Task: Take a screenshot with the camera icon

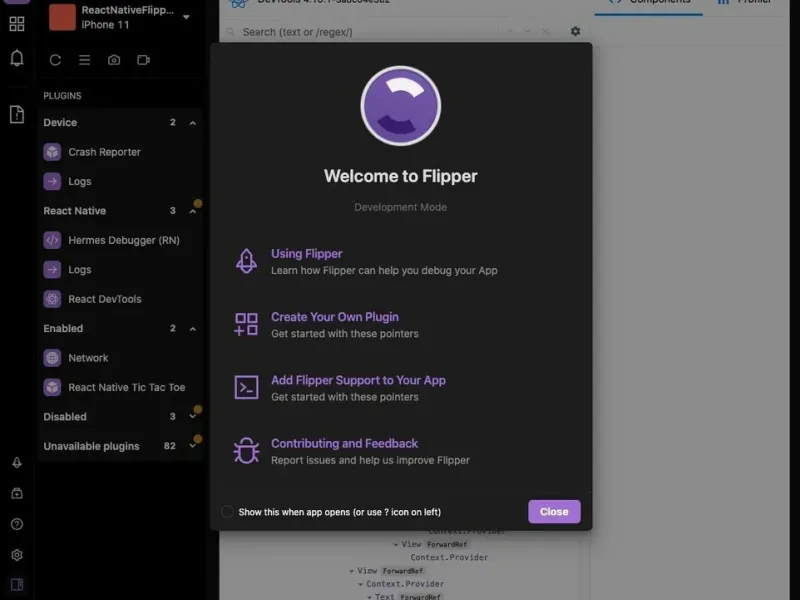Action: click(x=114, y=60)
